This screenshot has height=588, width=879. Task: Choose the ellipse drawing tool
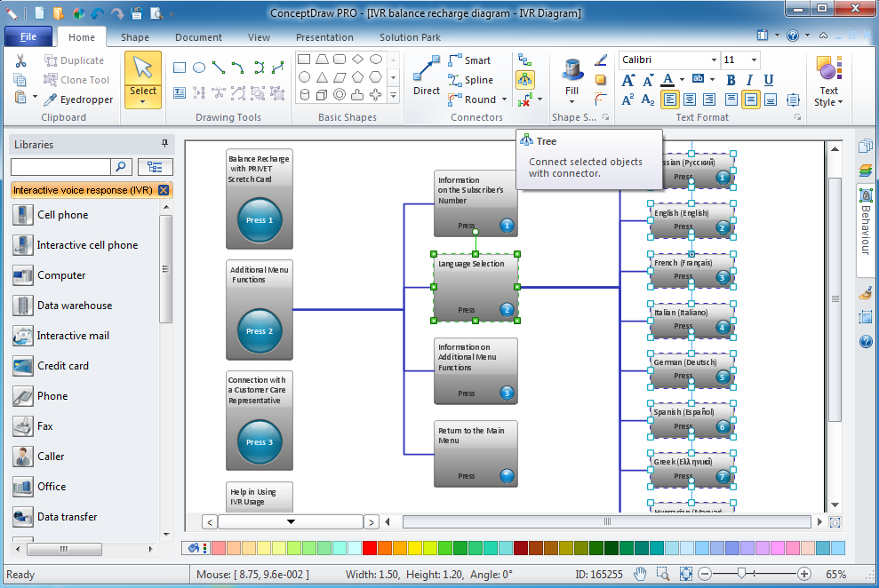click(199, 68)
